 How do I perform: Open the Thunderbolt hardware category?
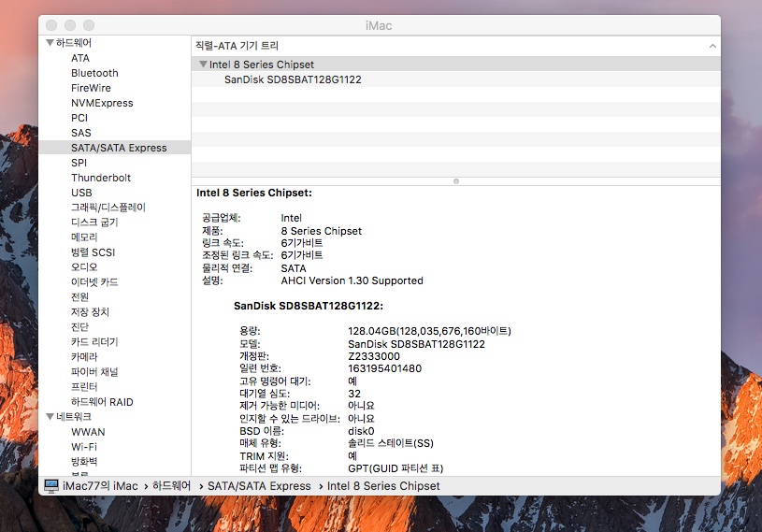point(101,178)
